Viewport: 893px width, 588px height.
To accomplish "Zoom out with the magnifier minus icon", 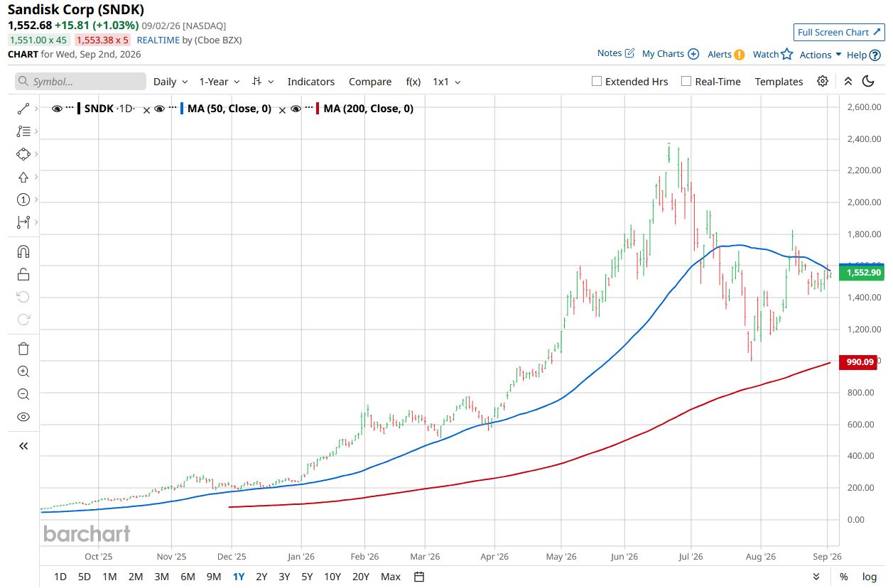I will point(23,394).
